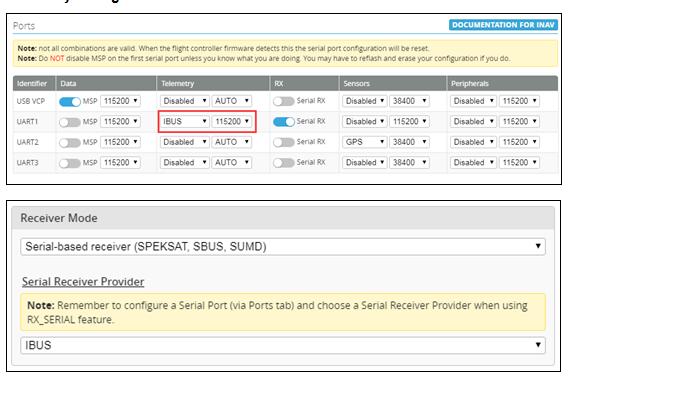678x395 pixels.
Task: Open UART2 peripherals type dropdown
Action: point(473,142)
